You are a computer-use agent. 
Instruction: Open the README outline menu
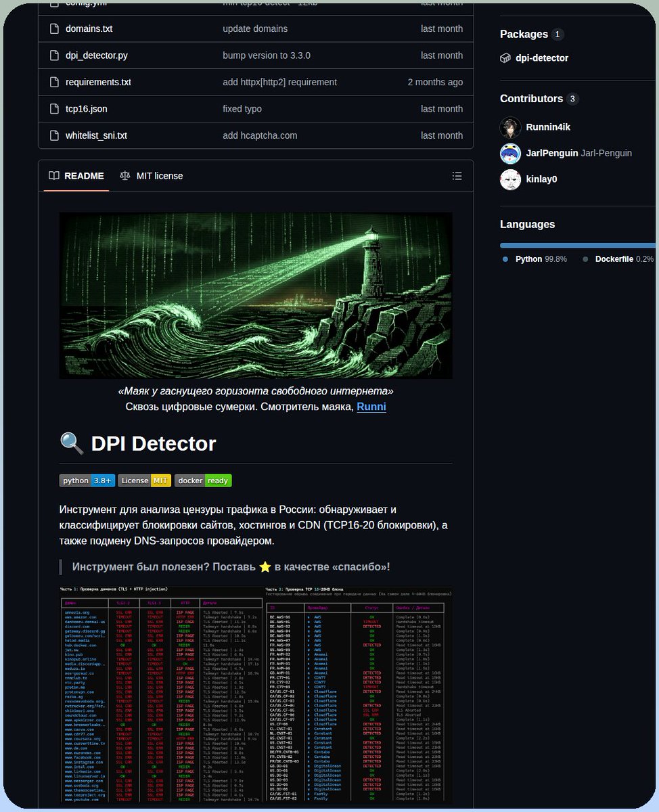click(457, 176)
